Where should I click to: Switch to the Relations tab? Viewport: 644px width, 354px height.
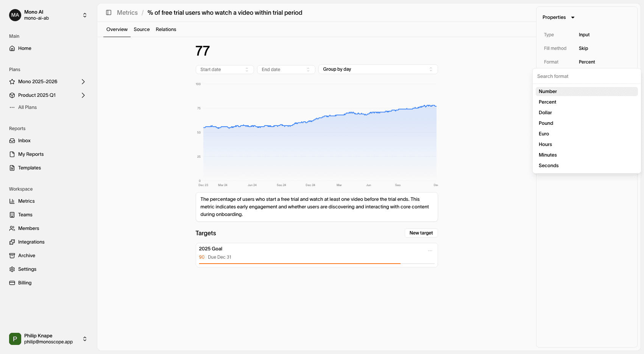pos(166,29)
